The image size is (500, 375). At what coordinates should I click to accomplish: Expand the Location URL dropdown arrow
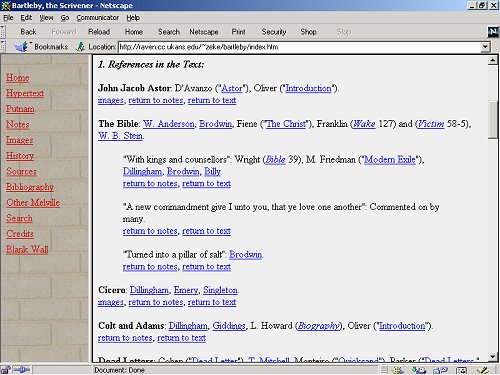(x=486, y=47)
